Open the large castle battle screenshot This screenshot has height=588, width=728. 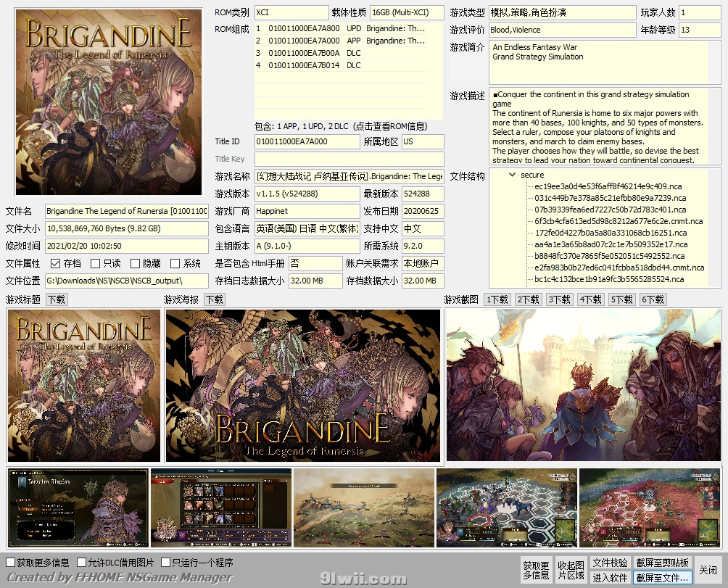click(x=584, y=385)
